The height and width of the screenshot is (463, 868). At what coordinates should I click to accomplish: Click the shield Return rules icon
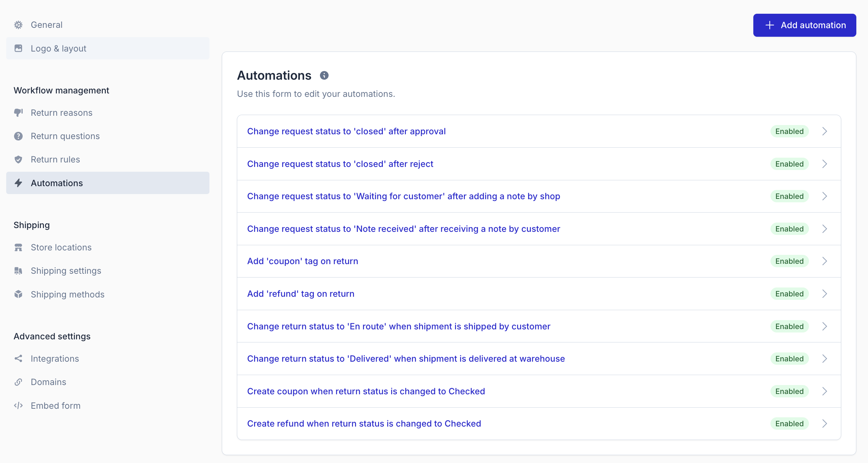19,159
